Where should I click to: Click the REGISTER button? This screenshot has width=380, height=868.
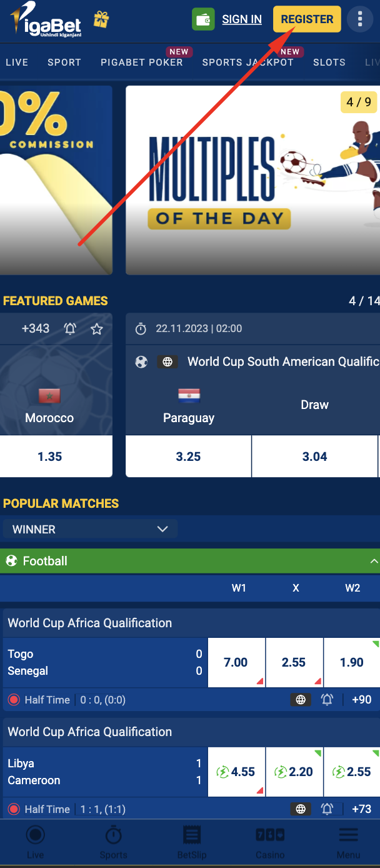[307, 19]
